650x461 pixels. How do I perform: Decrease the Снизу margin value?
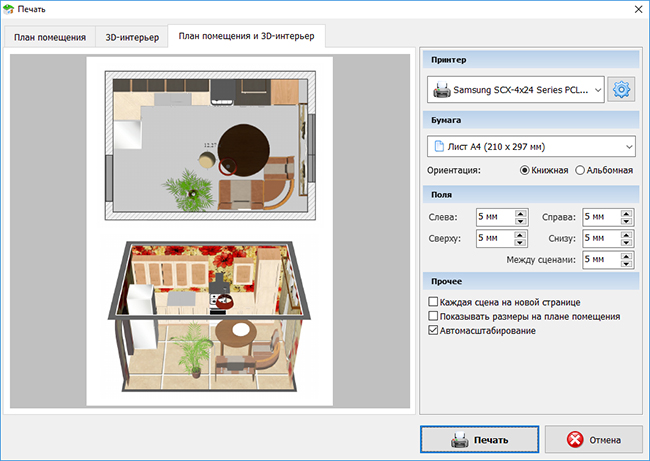coord(626,243)
